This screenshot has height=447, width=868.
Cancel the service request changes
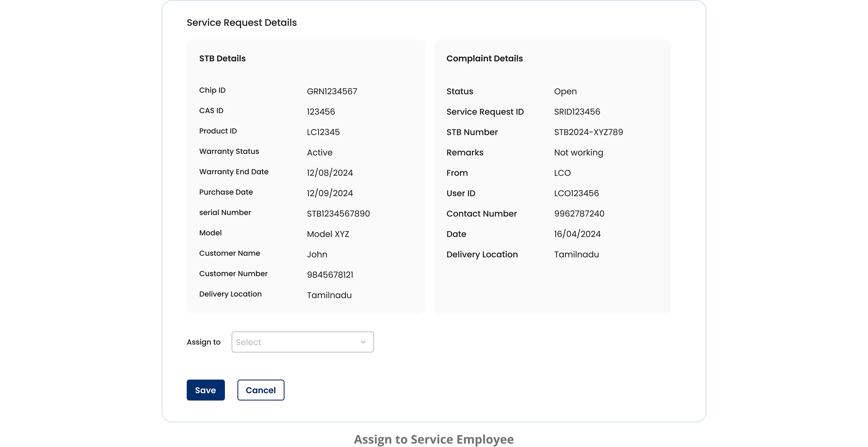coord(261,390)
